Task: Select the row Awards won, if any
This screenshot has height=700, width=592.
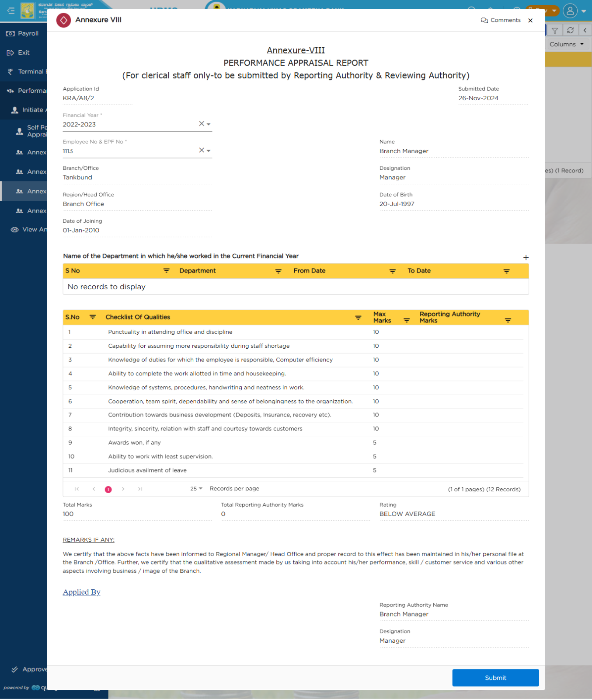Action: [x=293, y=443]
